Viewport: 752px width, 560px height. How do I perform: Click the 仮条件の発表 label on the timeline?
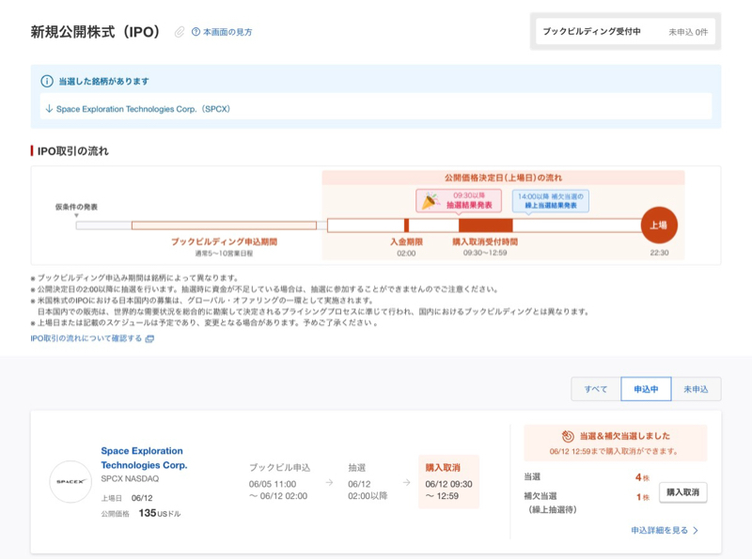click(x=76, y=207)
